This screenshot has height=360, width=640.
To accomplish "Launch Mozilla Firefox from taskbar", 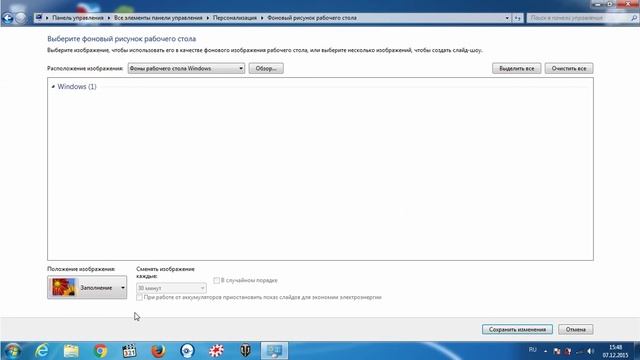I will click(158, 351).
